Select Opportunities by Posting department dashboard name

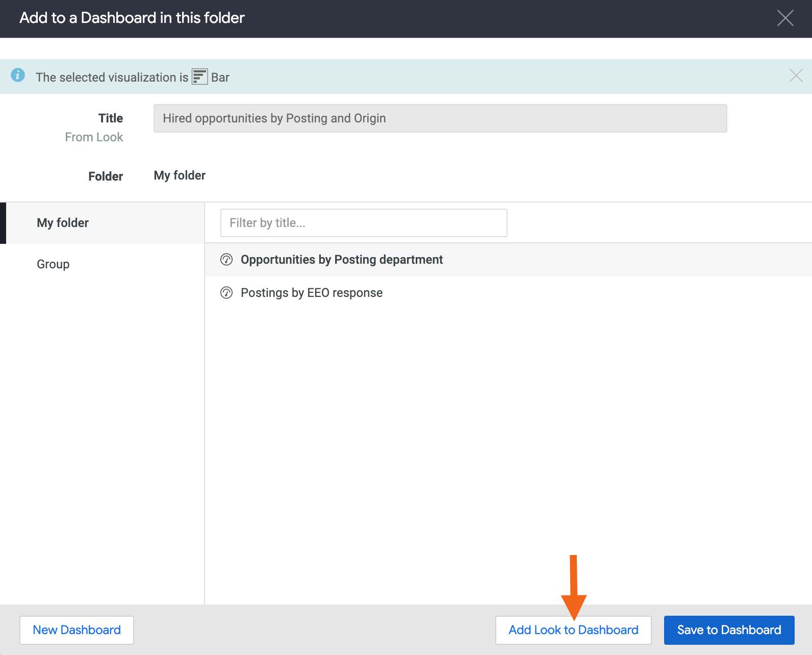[341, 260]
